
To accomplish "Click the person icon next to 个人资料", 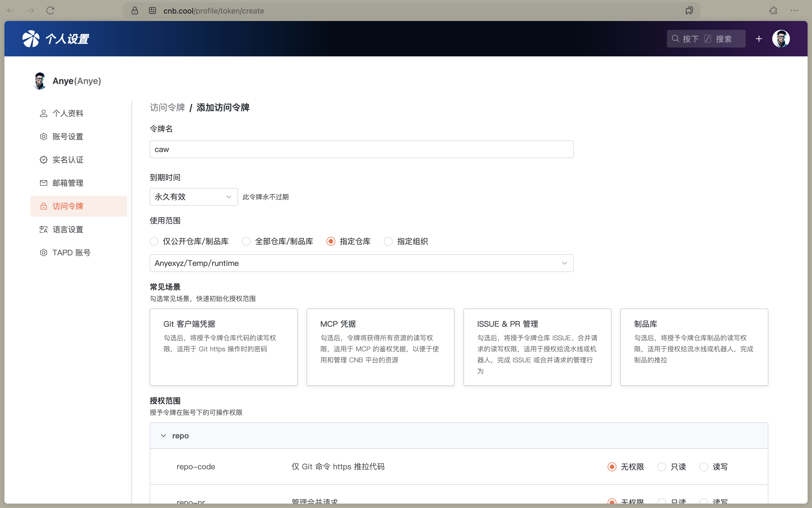I will [x=43, y=114].
